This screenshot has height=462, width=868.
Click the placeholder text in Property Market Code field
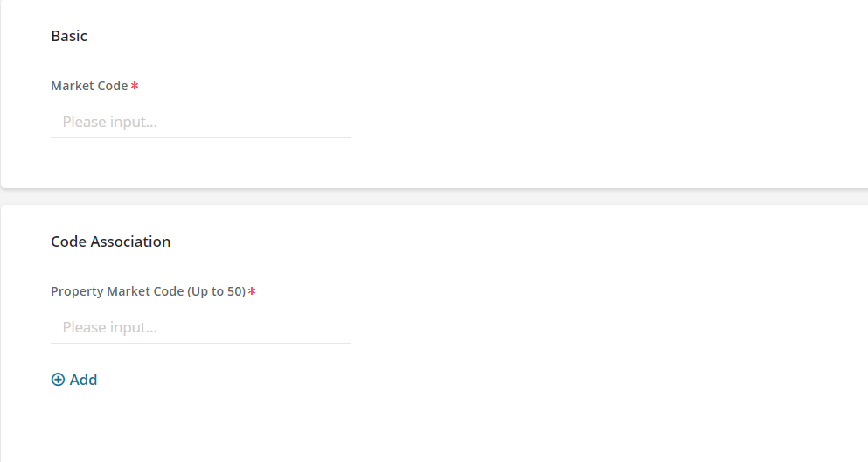point(109,327)
